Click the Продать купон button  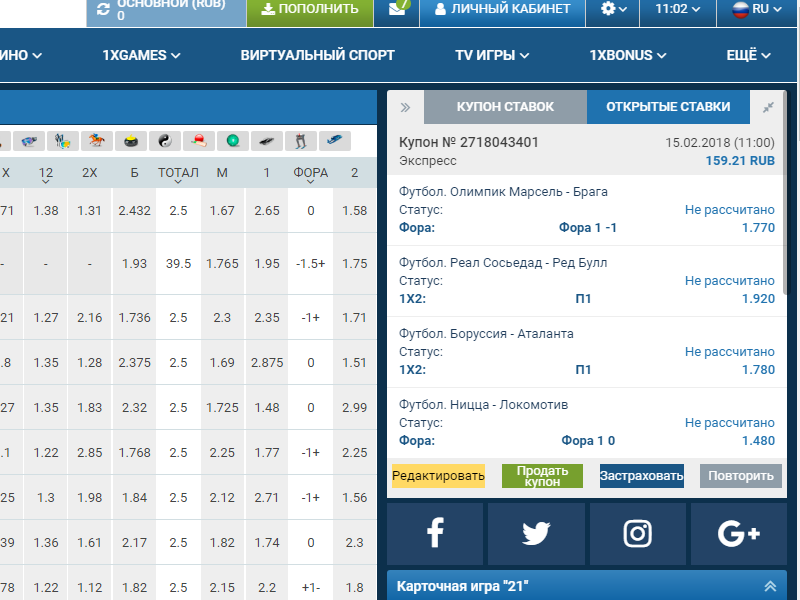click(542, 476)
